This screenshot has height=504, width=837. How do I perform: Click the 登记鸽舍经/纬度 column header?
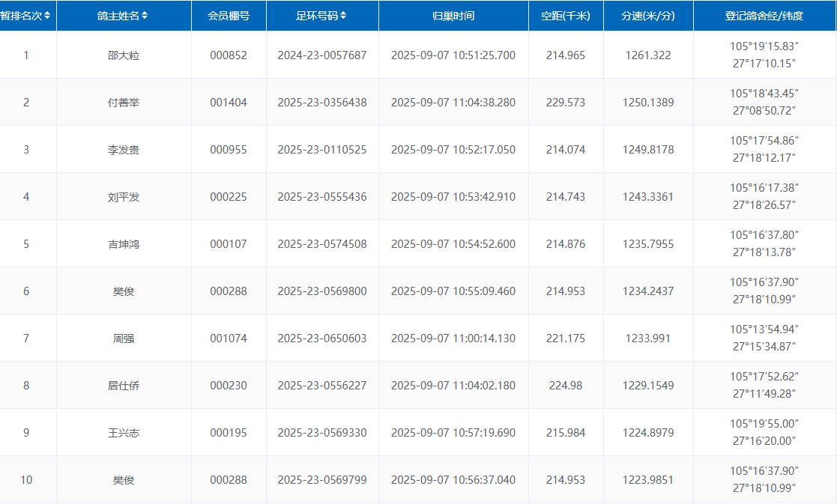click(764, 16)
